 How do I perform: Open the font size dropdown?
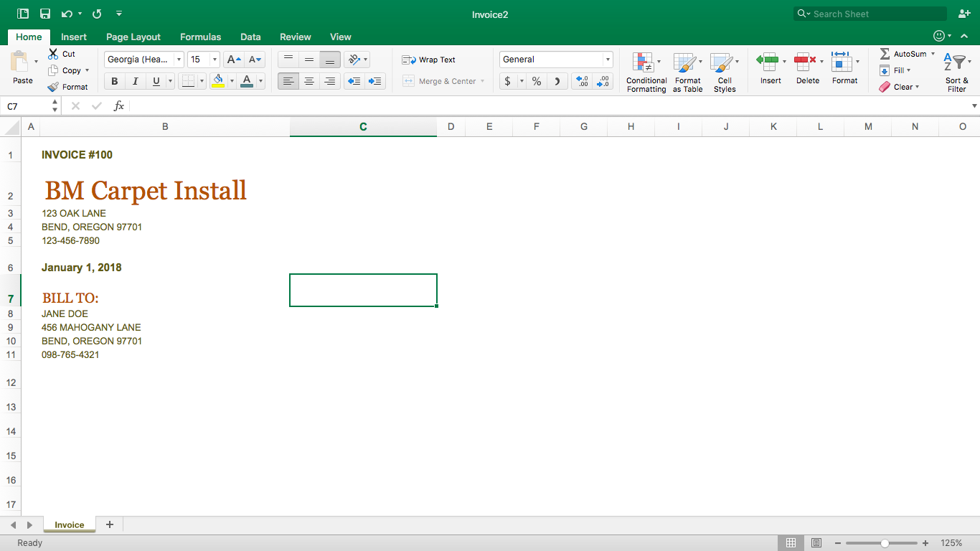tap(215, 60)
